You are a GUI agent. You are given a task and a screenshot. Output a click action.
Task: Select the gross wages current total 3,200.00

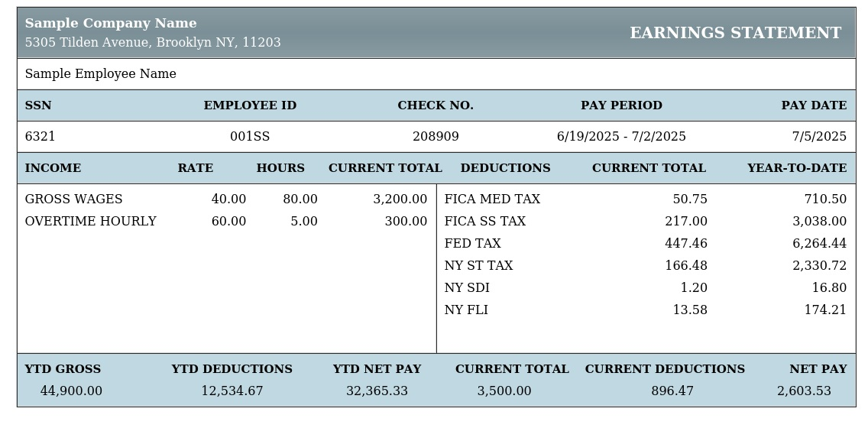400,199
